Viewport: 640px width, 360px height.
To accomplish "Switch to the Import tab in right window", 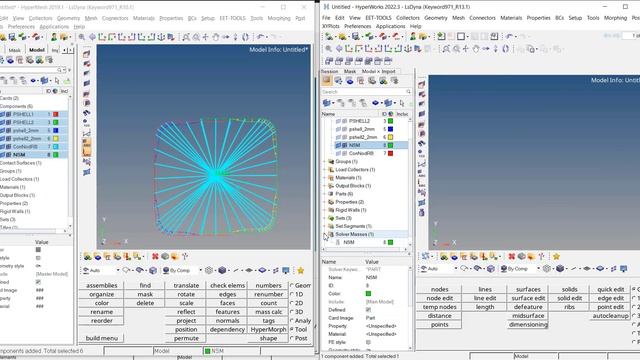I will click(x=388, y=71).
